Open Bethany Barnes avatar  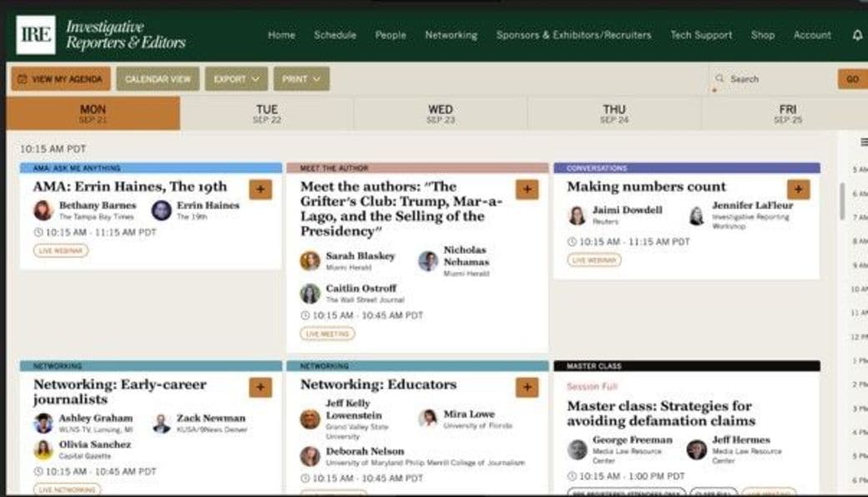[43, 210]
